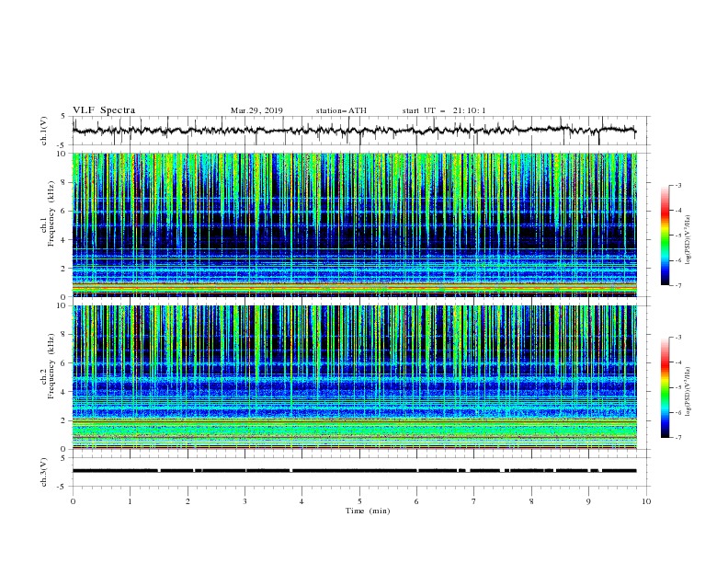728x563 pixels.
Task: Click the upper PSD color scale bar
Action: click(665, 236)
